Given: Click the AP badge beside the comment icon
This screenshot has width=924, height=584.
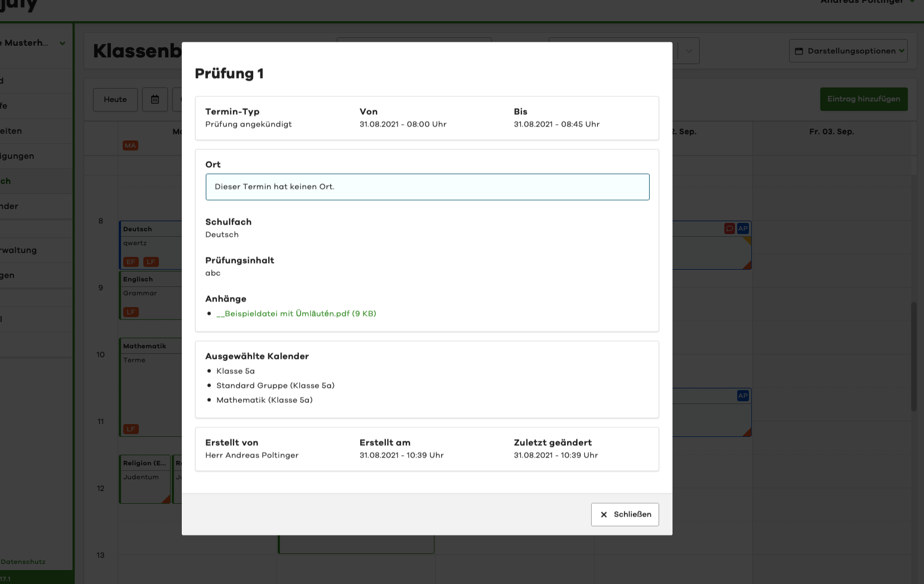Looking at the screenshot, I should click(x=743, y=228).
